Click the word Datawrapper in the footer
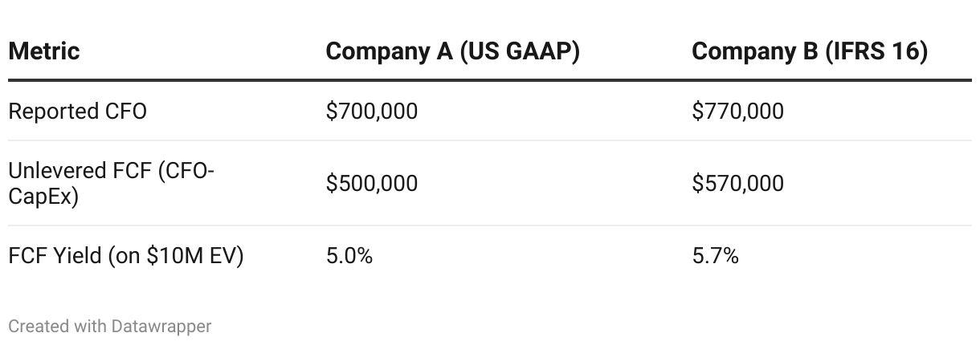The width and height of the screenshot is (980, 345). (x=161, y=327)
